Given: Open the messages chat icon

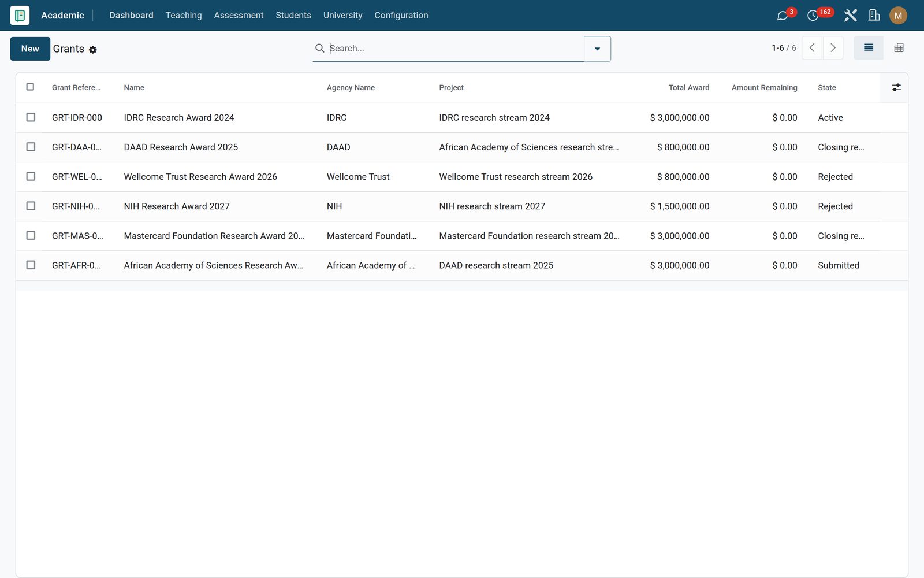Looking at the screenshot, I should (x=783, y=16).
